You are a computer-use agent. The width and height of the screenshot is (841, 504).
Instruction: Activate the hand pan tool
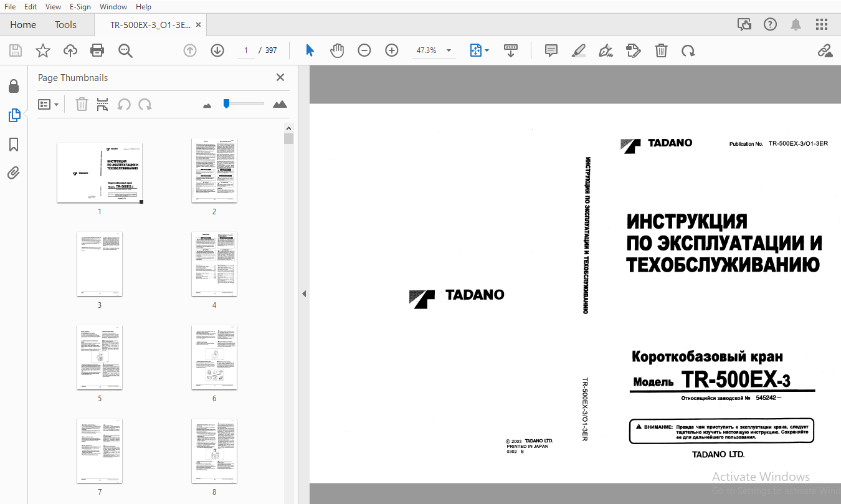[x=337, y=50]
